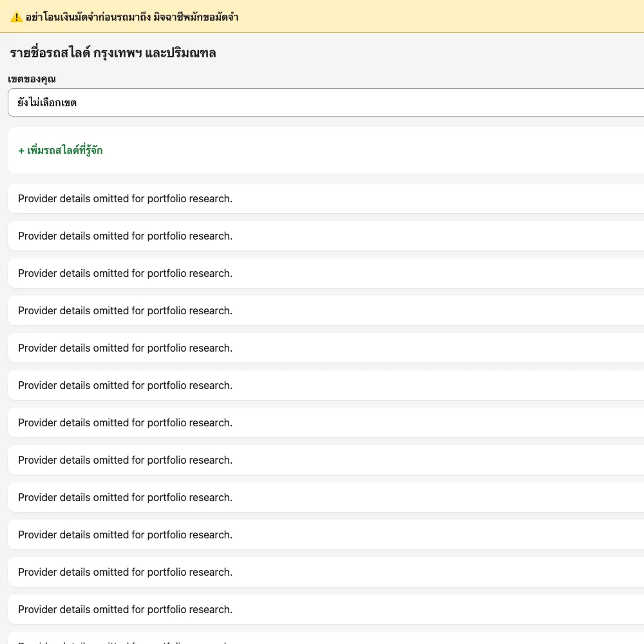The width and height of the screenshot is (644, 644).
Task: Click the heading รายชื่อรถสไลด์ กรุงเทพฯ และปริมณฑล
Action: coord(113,53)
